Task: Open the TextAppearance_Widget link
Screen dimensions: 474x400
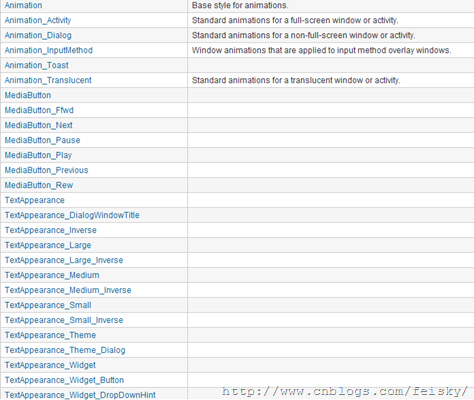Action: [x=50, y=365]
